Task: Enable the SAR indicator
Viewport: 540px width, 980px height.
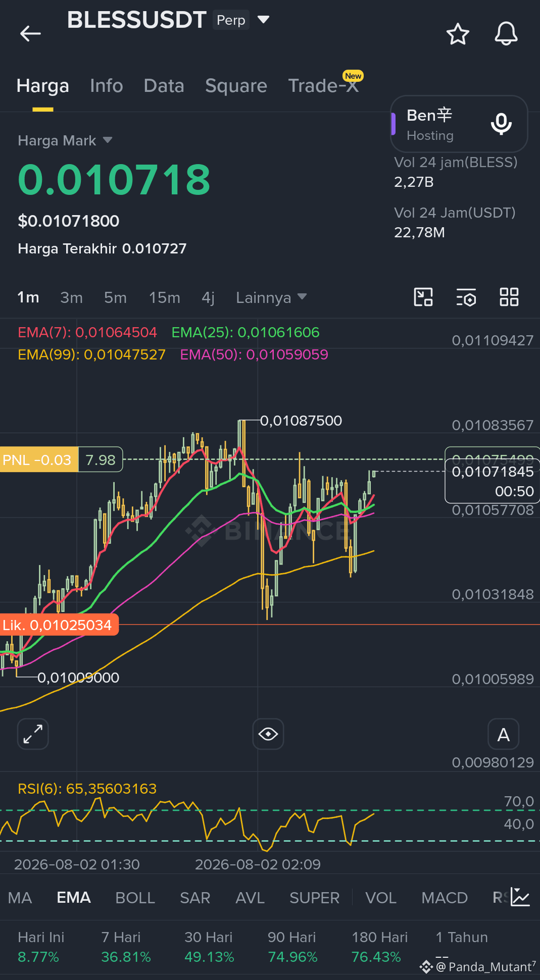Action: tap(195, 898)
